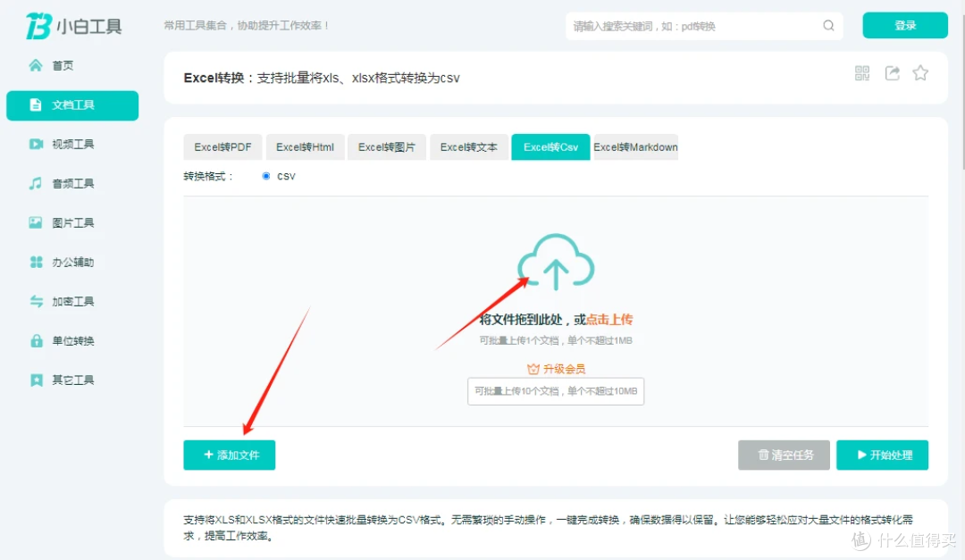Screen dimensions: 965x560
Task: Click the crown icon beside 升级会员
Action: coord(533,369)
